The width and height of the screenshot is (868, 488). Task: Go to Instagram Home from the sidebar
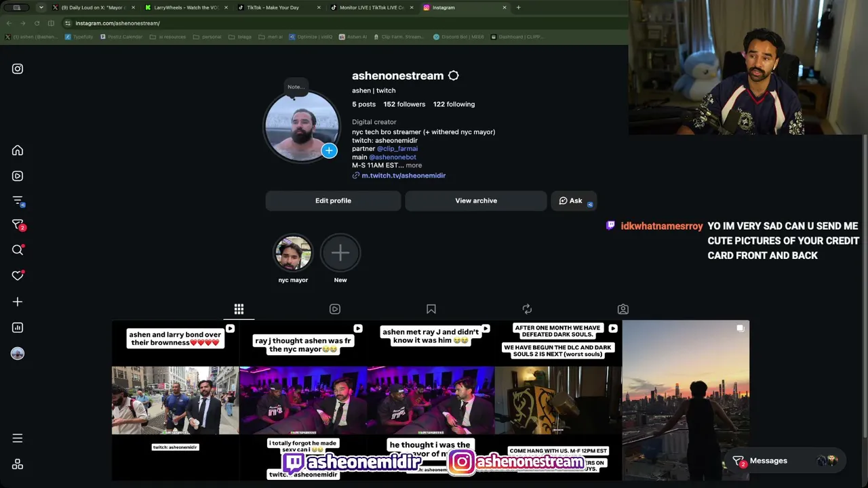pyautogui.click(x=18, y=150)
